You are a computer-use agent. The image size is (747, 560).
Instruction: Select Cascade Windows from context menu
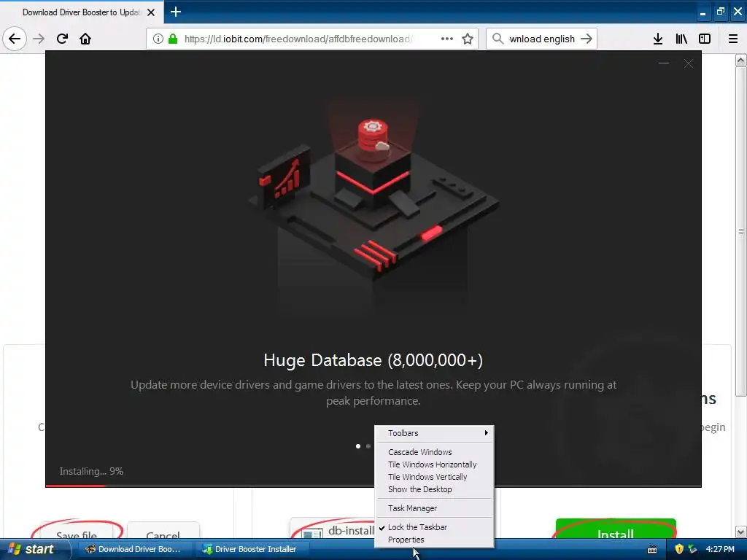pos(419,452)
